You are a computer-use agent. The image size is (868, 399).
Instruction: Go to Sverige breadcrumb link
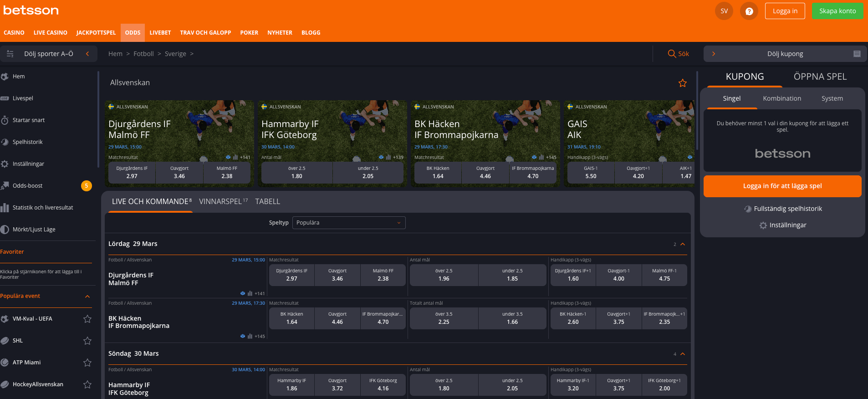(x=175, y=54)
